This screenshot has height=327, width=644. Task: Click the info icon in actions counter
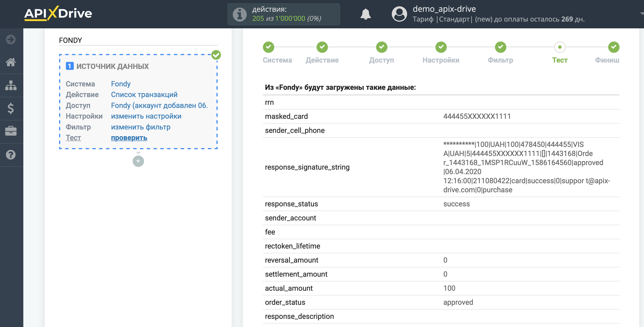[240, 14]
